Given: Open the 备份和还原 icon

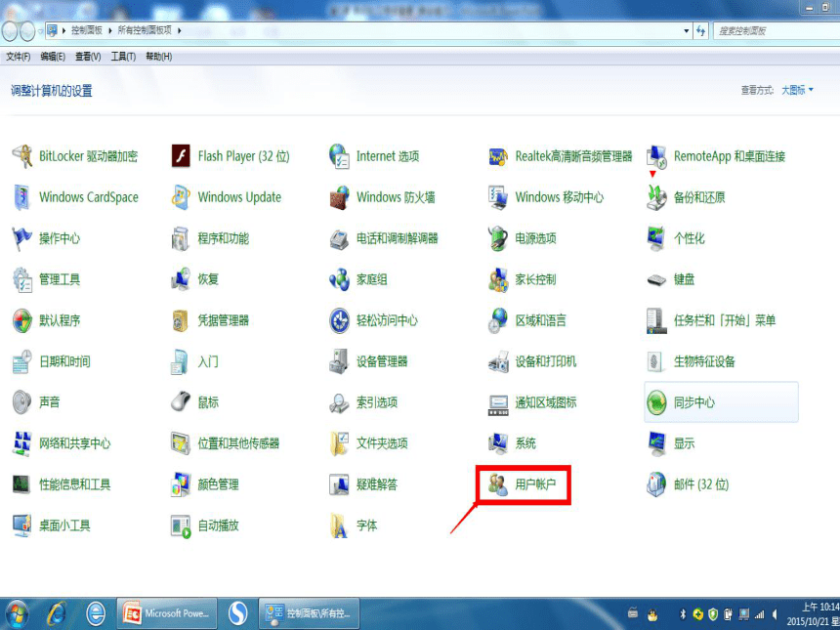Looking at the screenshot, I should 656,197.
